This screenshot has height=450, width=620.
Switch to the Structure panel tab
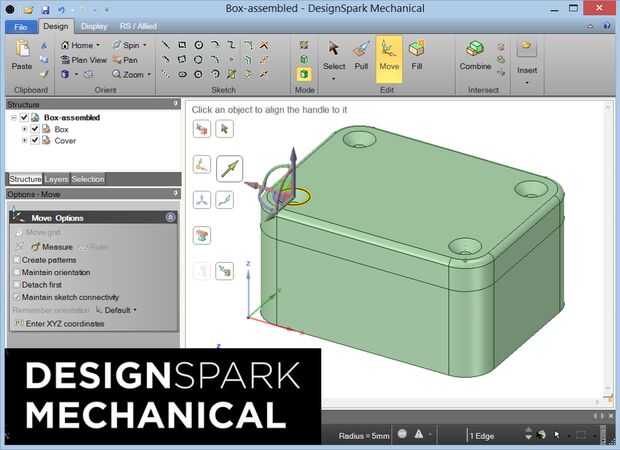(x=25, y=179)
